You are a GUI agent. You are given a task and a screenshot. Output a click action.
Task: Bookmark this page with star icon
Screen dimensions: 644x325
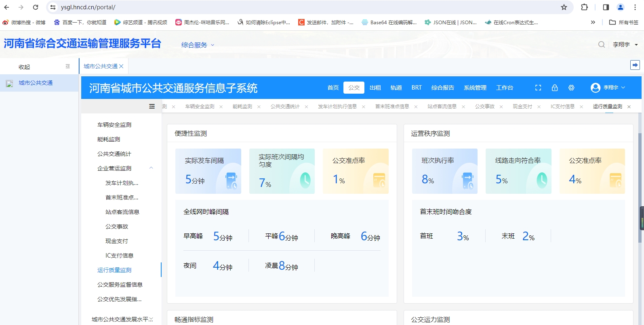pyautogui.click(x=564, y=7)
